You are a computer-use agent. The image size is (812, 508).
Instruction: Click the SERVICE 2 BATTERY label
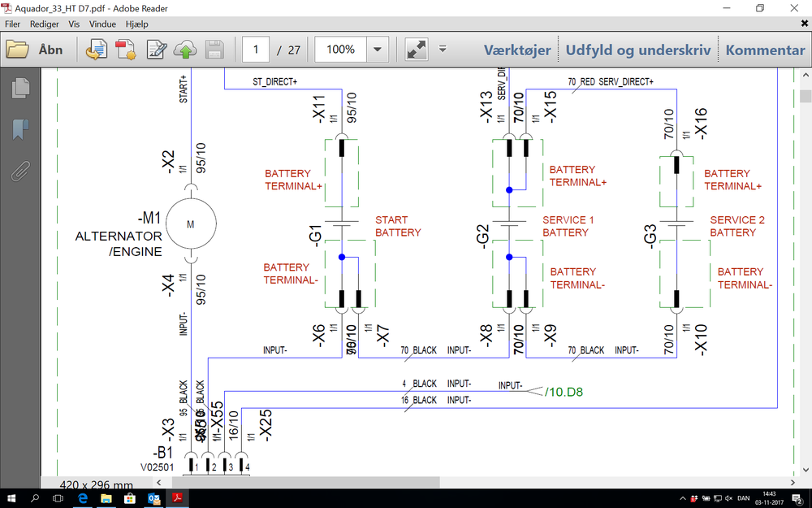[x=737, y=226]
